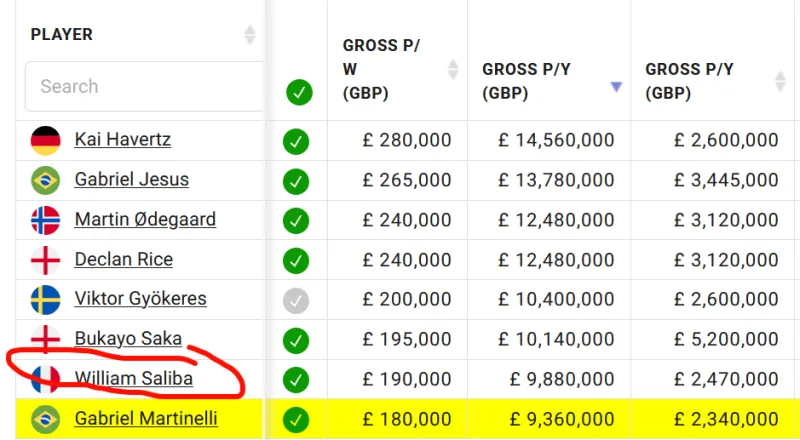800x440 pixels.
Task: Click the Brazil flag beside Gabriel Martinelli
Action: click(46, 419)
